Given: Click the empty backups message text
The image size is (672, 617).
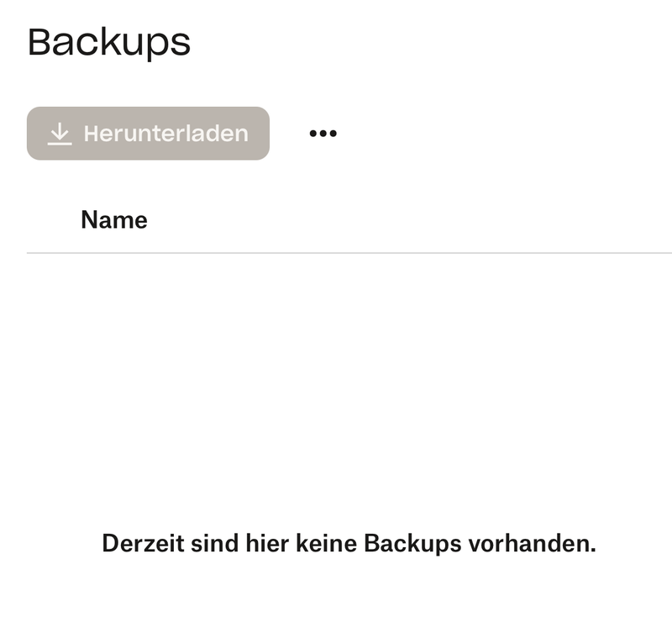Looking at the screenshot, I should click(349, 543).
